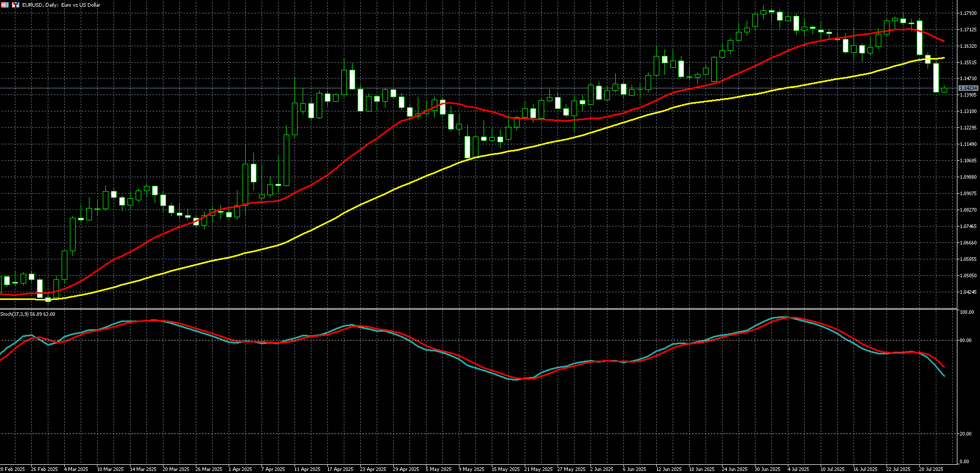The width and height of the screenshot is (980, 473).
Task: Click the 1.14710 price scale label
Action: pos(968,79)
